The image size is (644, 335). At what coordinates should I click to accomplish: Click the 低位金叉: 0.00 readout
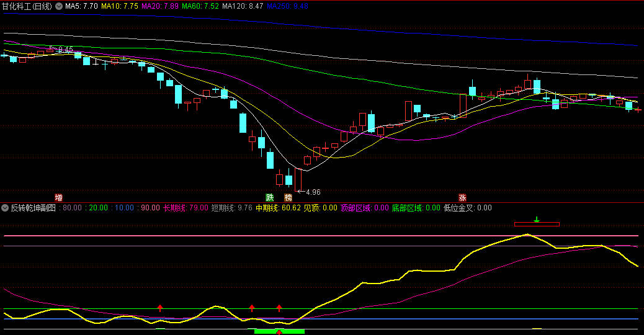[x=468, y=208]
